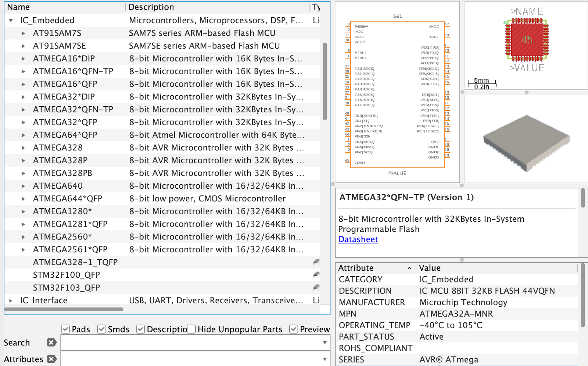Click the vertical scrollbar of the parts list
This screenshot has height=366, width=588.
325,82
